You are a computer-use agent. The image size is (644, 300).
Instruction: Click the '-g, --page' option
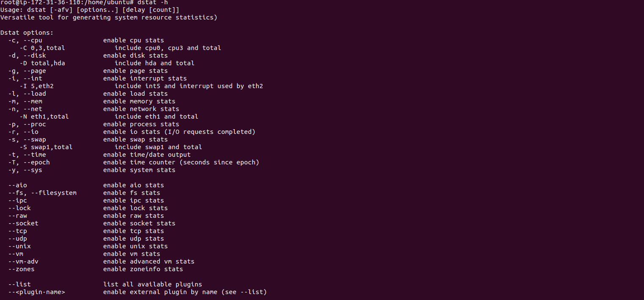coord(27,71)
